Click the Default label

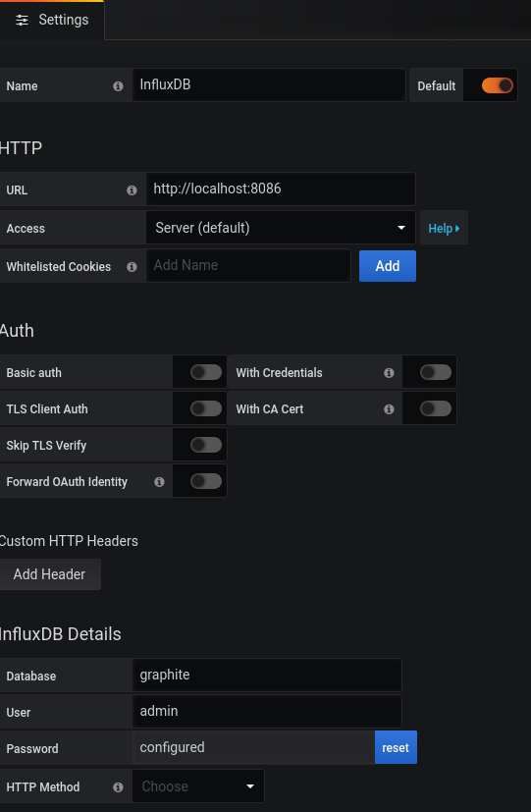click(x=437, y=86)
